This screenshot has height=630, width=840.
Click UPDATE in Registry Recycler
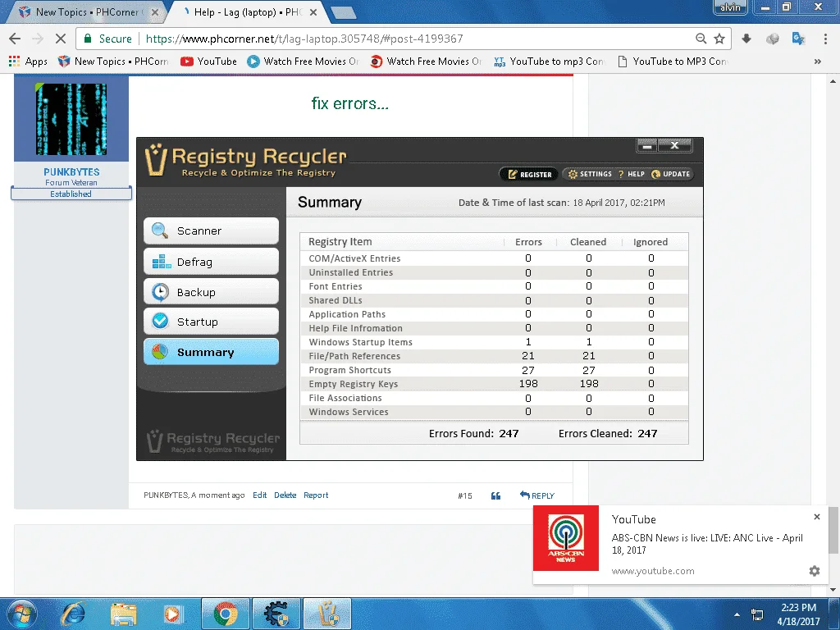point(671,174)
